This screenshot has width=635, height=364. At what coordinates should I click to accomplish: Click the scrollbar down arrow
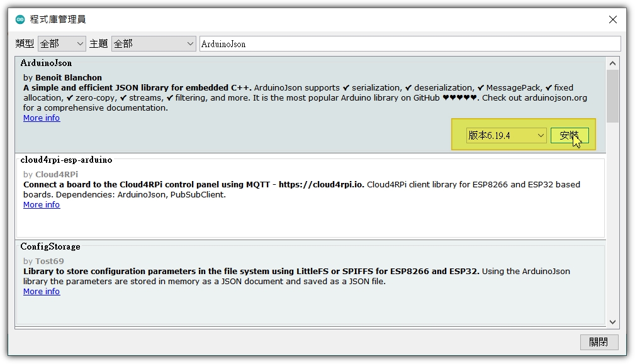click(x=612, y=322)
